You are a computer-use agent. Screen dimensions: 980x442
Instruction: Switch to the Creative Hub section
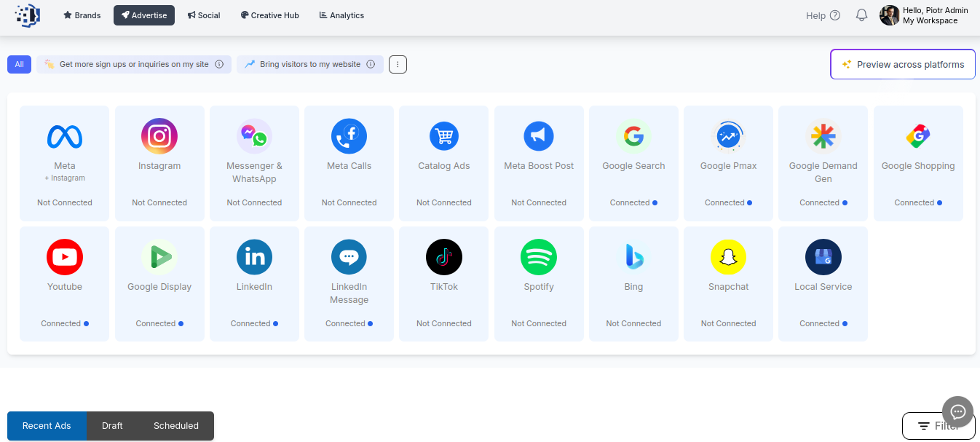click(x=269, y=15)
